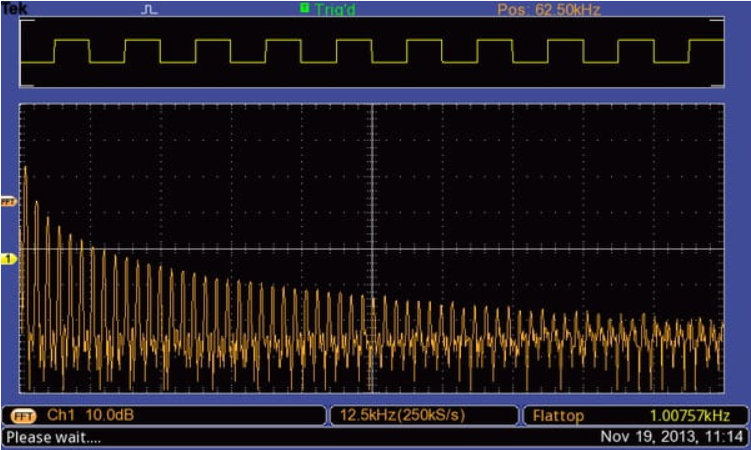751x450 pixels.
Task: Click the Tek logo
Action: tap(14, 8)
